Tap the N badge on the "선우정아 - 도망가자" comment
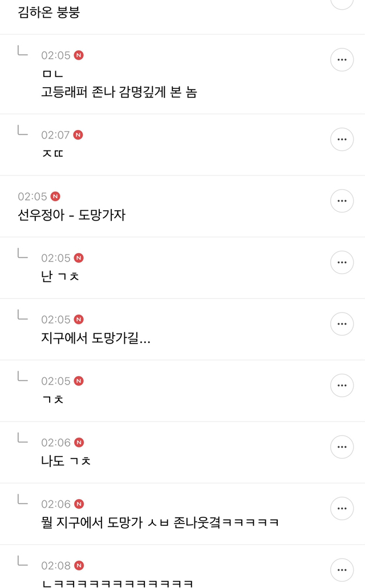Screen dimensions: 365x588 (x=55, y=197)
